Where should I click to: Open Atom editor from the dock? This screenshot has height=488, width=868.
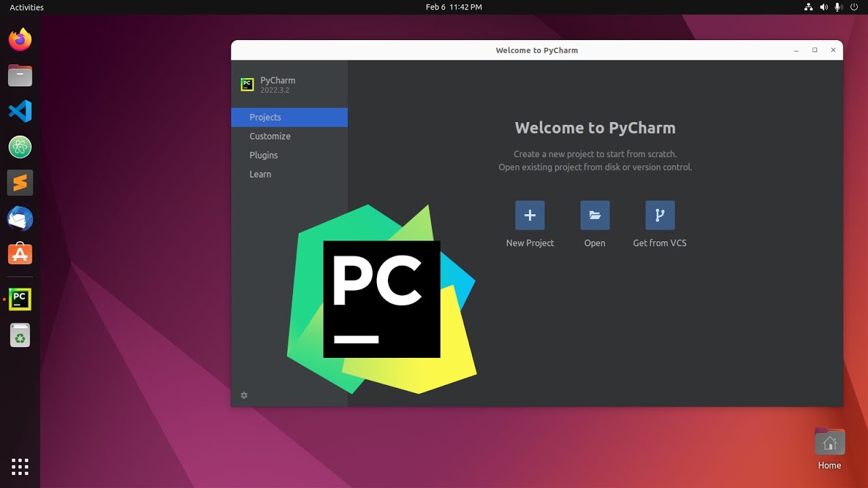tap(20, 147)
